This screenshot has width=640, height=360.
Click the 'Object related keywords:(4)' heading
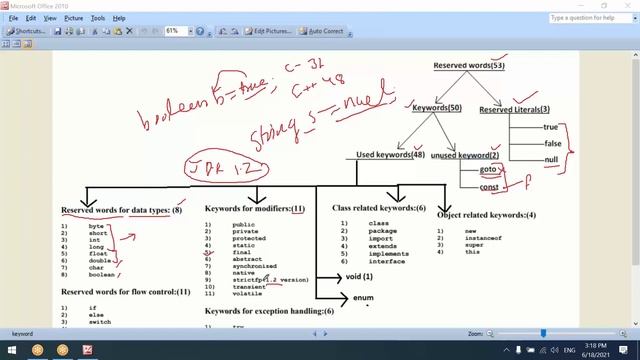486,215
